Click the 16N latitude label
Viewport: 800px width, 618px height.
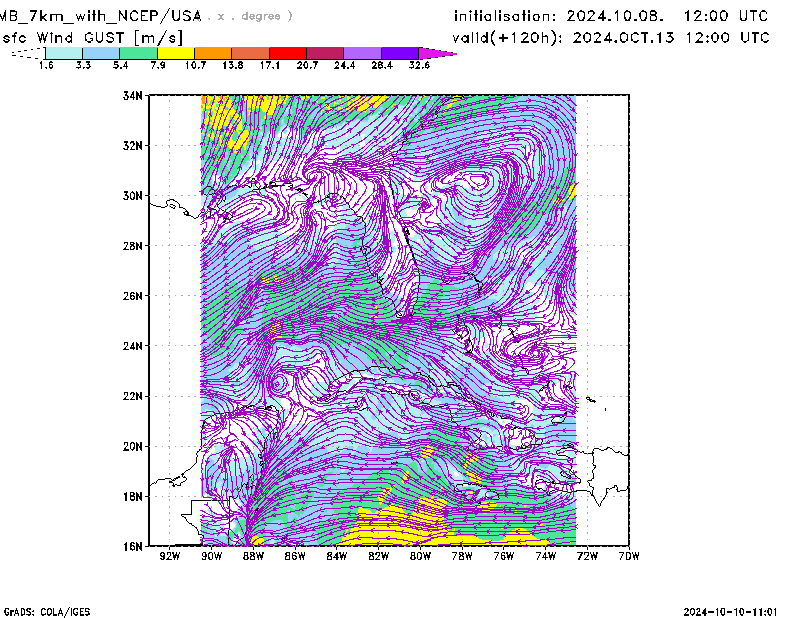tap(133, 546)
